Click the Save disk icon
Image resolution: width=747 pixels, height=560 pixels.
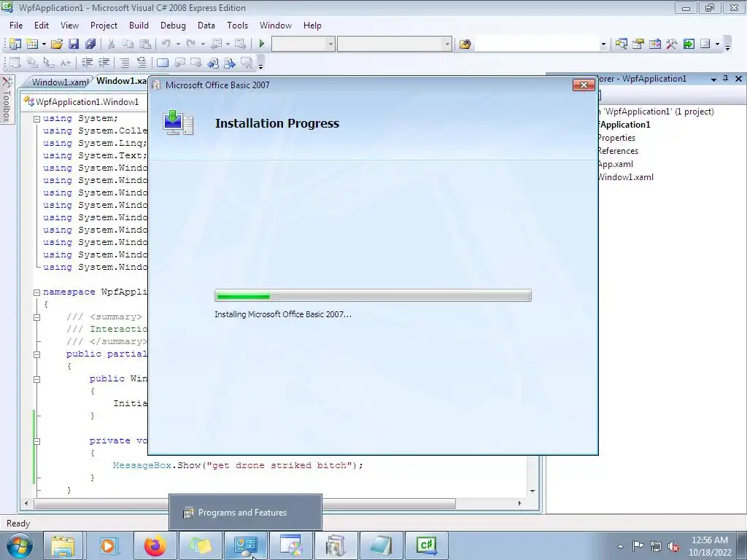(74, 44)
